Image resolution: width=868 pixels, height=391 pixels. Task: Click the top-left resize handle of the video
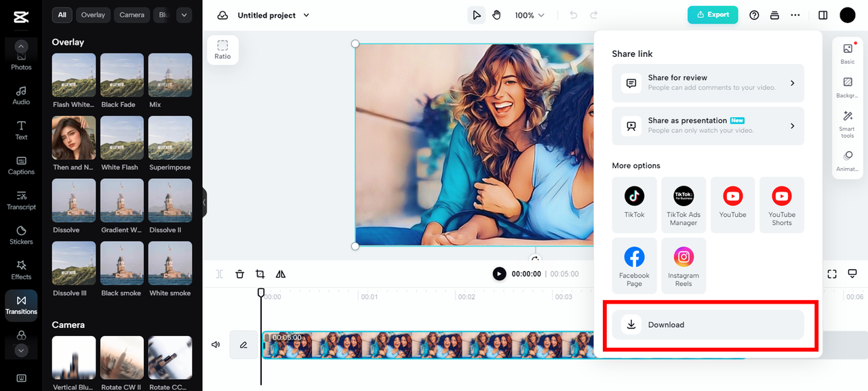click(x=355, y=43)
